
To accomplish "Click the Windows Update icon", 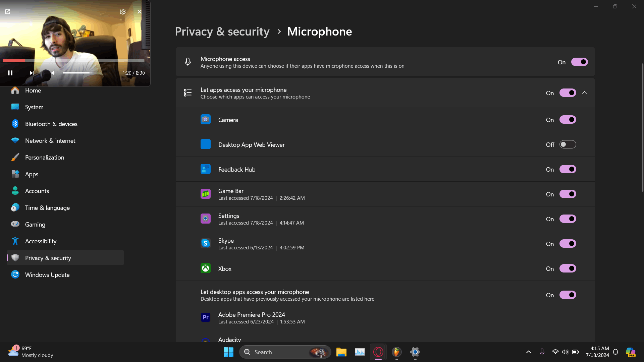I will click(15, 275).
